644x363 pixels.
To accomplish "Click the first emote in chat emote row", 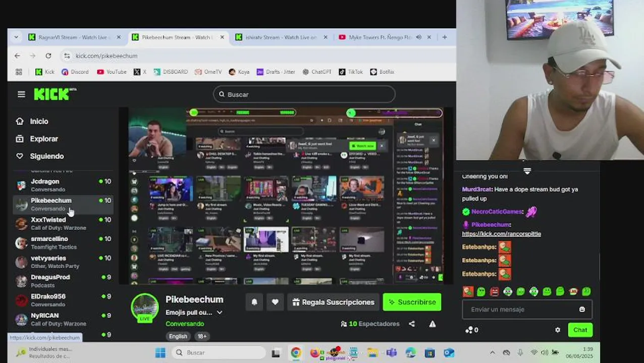I will click(468, 291).
